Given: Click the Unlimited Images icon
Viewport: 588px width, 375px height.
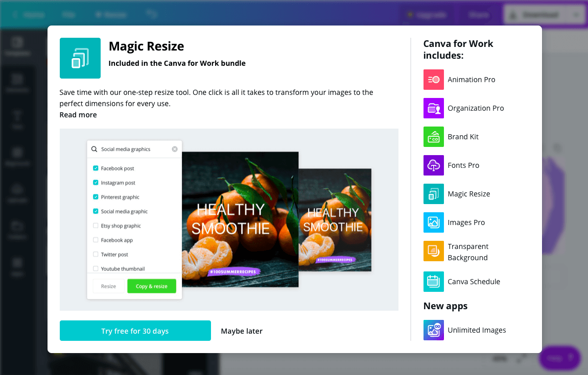Looking at the screenshot, I should pyautogui.click(x=434, y=330).
